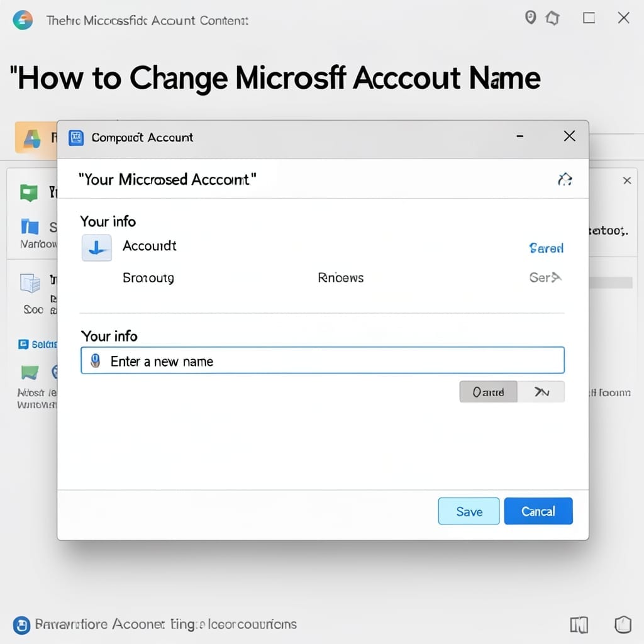
Task: Click the Accouidt download arrow icon
Action: click(x=96, y=248)
